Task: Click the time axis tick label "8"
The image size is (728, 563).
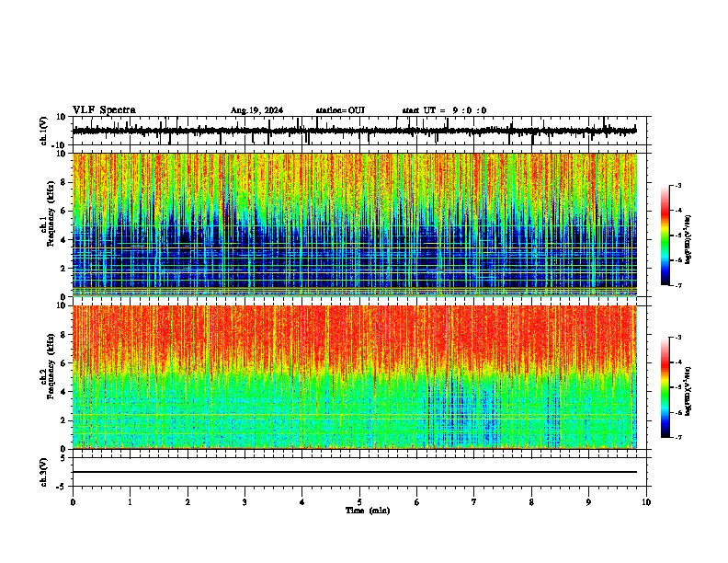Action: coord(531,501)
